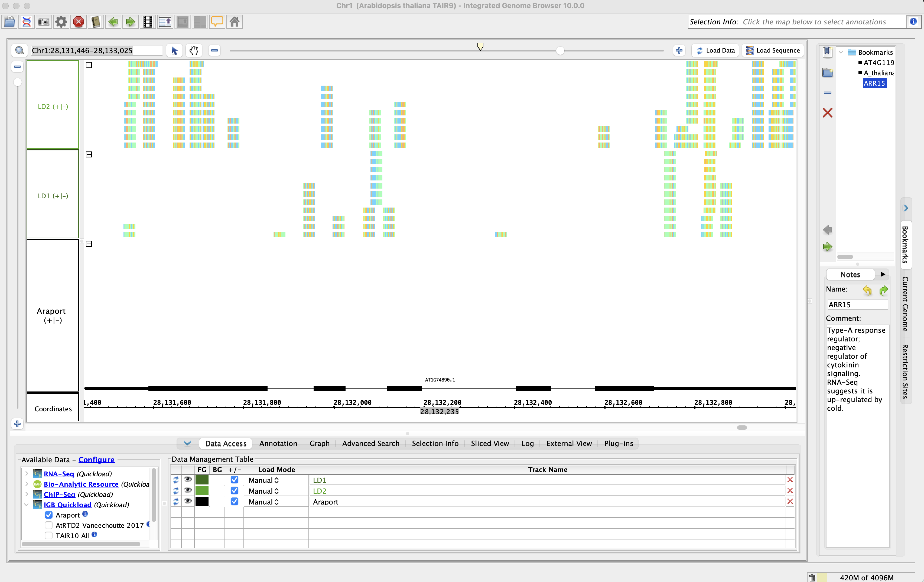Viewport: 924px width, 582px height.
Task: Click the trash garbage-collect icon in status bar
Action: point(812,577)
